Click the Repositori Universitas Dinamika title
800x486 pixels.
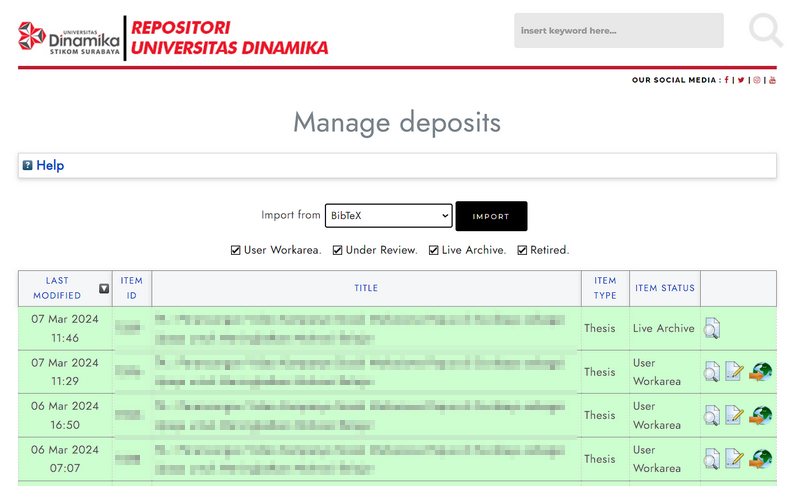click(x=230, y=38)
